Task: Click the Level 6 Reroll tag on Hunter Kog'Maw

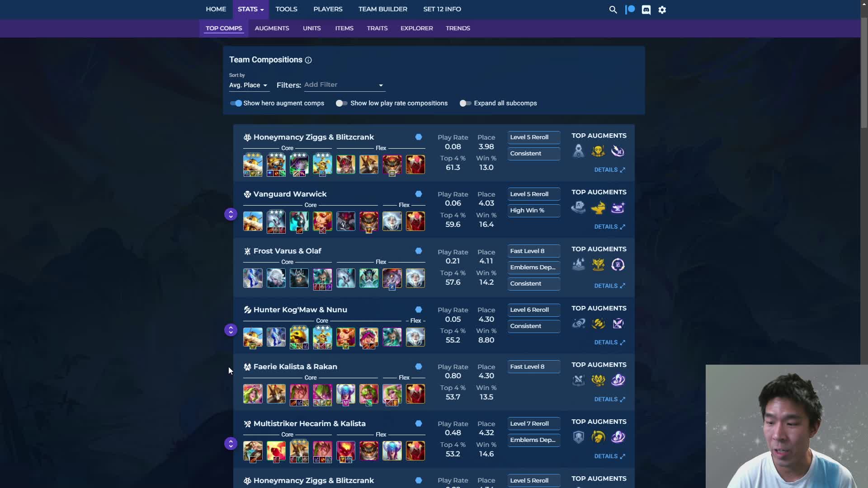Action: pyautogui.click(x=533, y=310)
